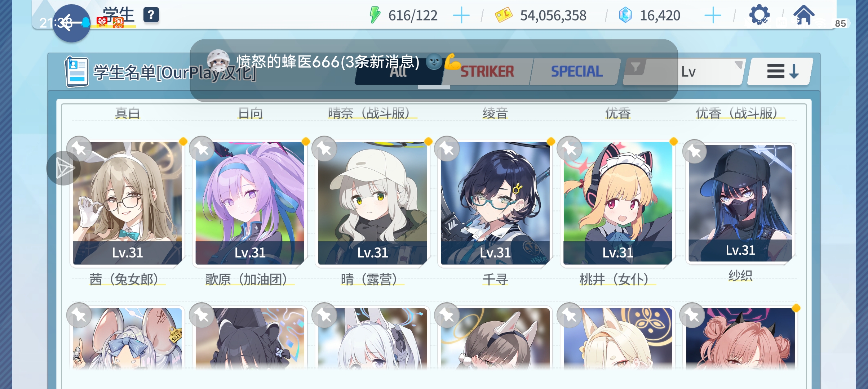
Task: Switch to the SPECIAL tab
Action: [x=576, y=71]
